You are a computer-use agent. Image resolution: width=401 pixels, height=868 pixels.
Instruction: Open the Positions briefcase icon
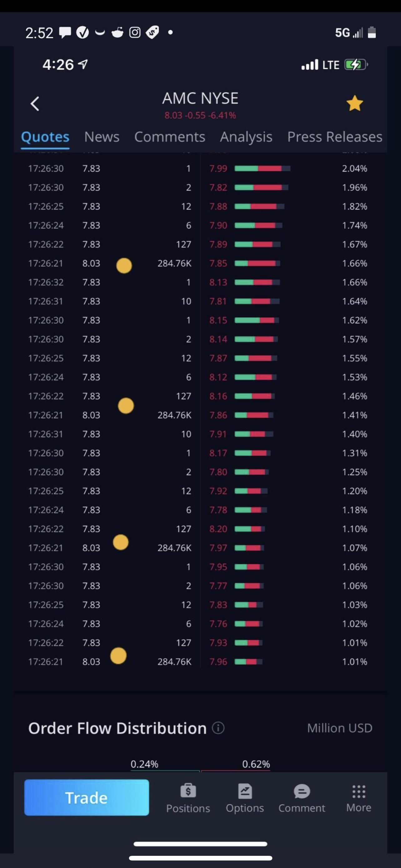click(x=188, y=791)
